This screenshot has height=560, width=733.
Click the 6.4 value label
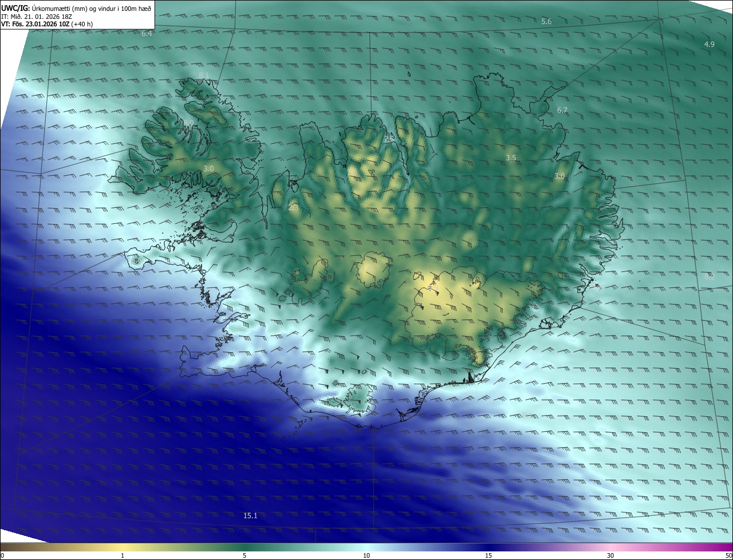[x=147, y=34]
